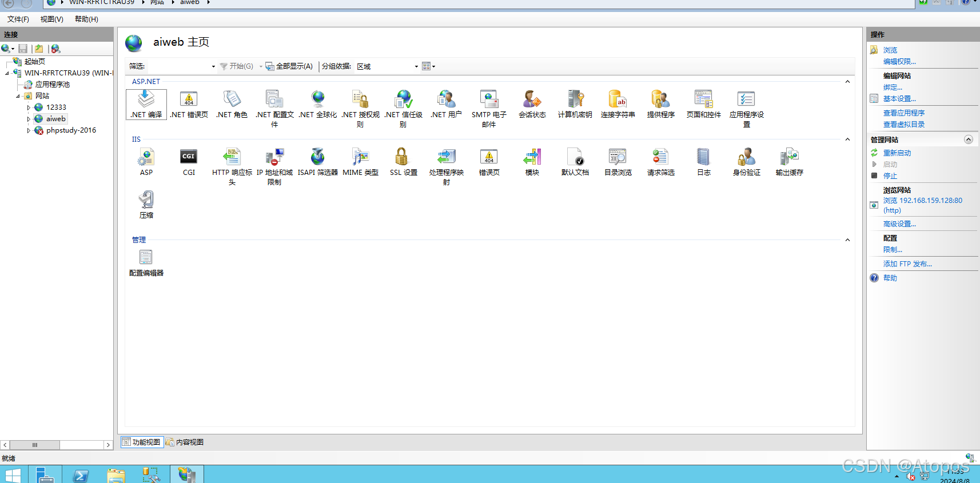Open the .NET 信任级别 feature
The width and height of the screenshot is (980, 483).
404,109
